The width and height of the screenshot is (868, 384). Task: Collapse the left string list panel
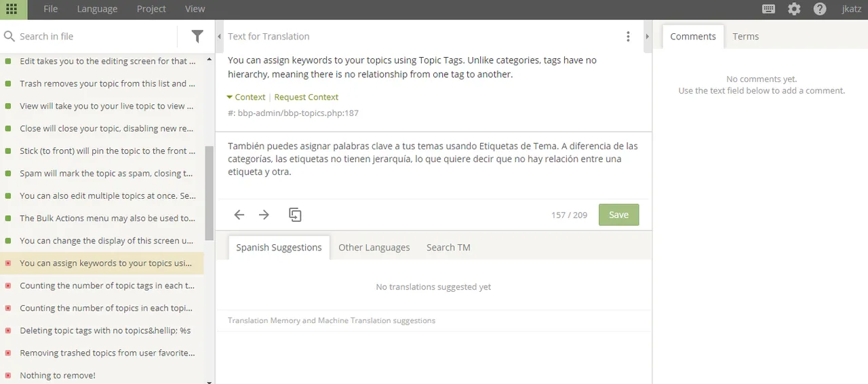coord(219,37)
